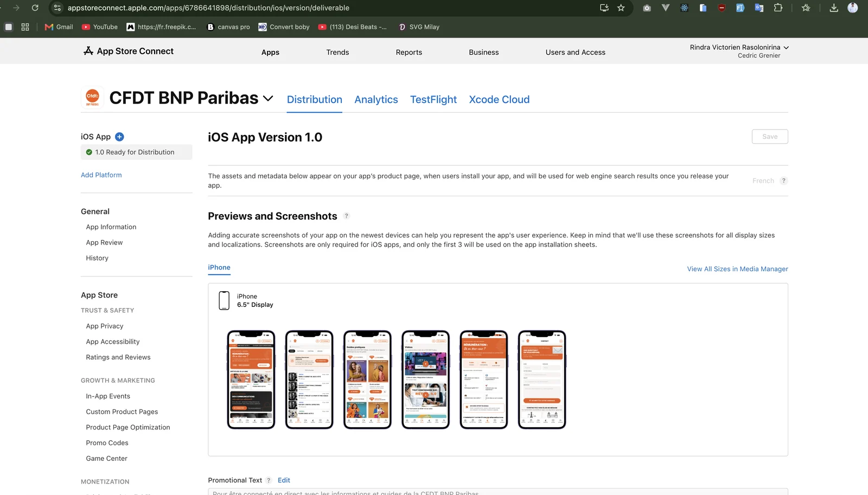Open Promo Codes in sidebar
This screenshot has height=495, width=868.
pyautogui.click(x=107, y=442)
